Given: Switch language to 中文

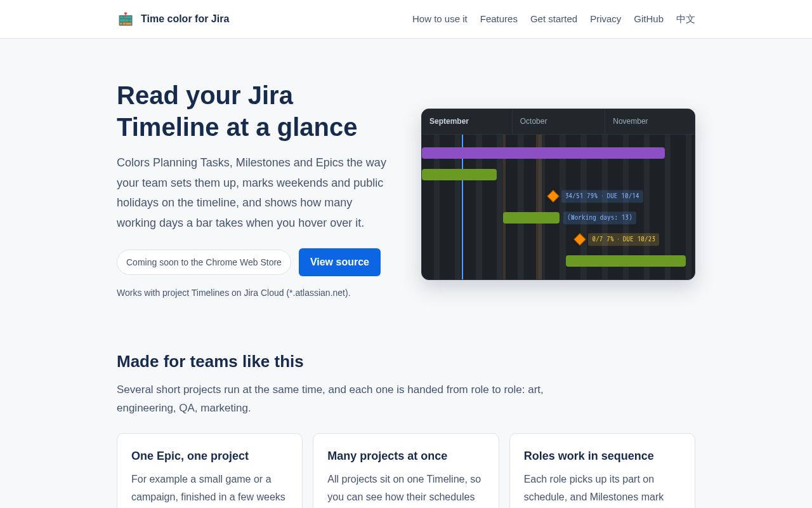Looking at the screenshot, I should click(686, 19).
